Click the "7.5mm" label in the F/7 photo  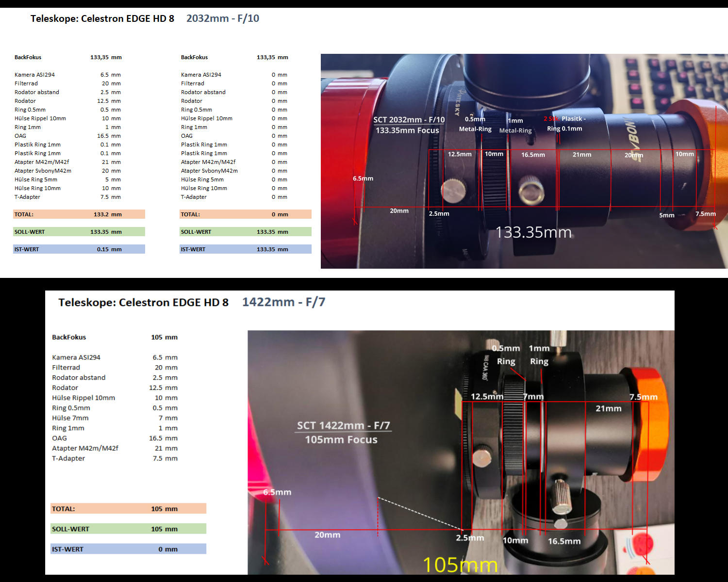(x=644, y=397)
